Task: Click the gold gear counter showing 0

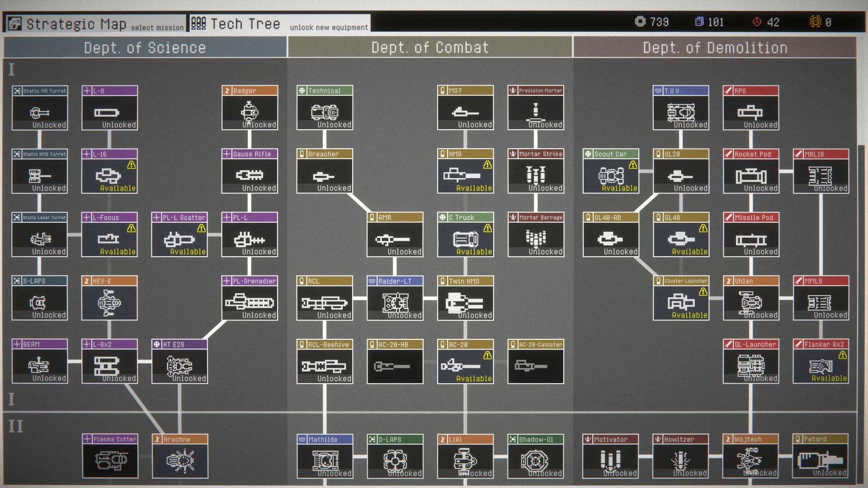Action: click(823, 22)
